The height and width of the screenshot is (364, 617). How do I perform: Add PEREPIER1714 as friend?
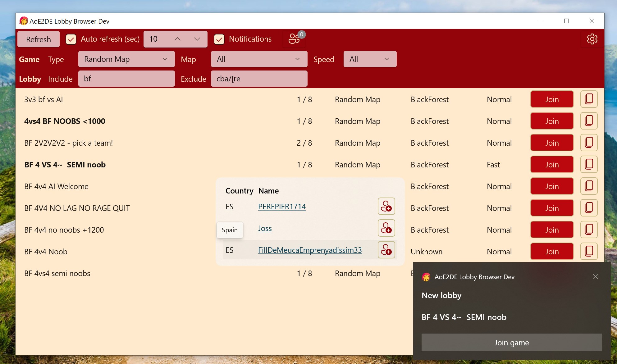[x=386, y=206]
